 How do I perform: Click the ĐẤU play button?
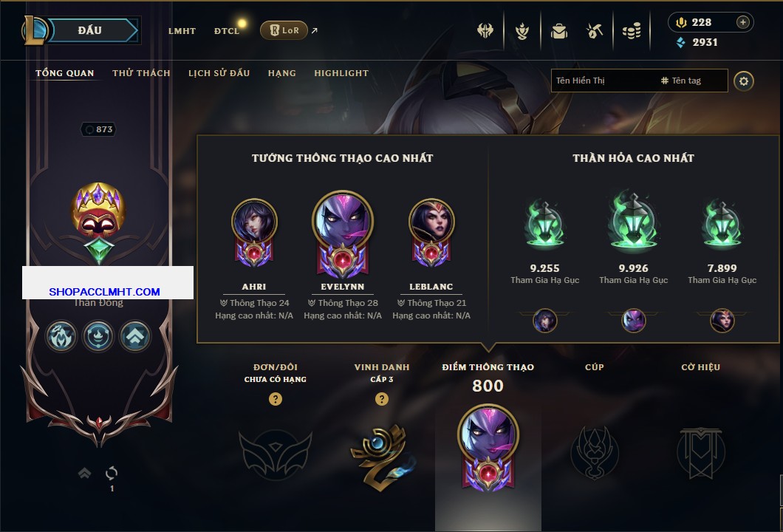(x=90, y=30)
